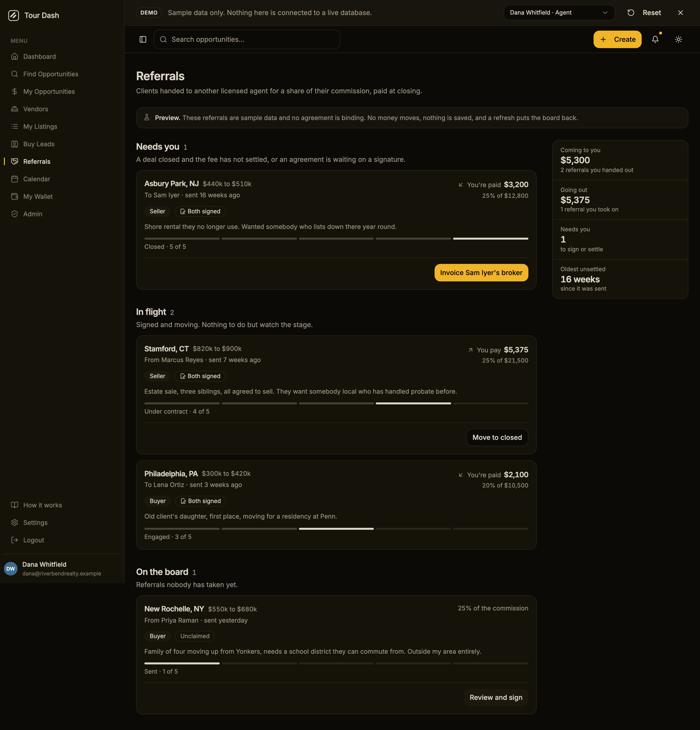
Task: Click the DEMO badge
Action: [149, 13]
